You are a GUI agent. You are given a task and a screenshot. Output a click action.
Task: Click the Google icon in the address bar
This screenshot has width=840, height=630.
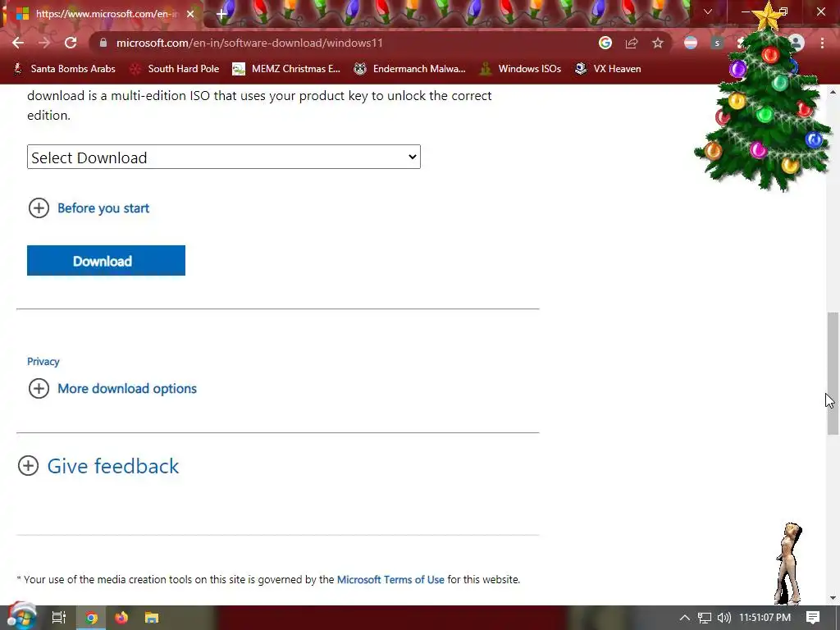605,43
